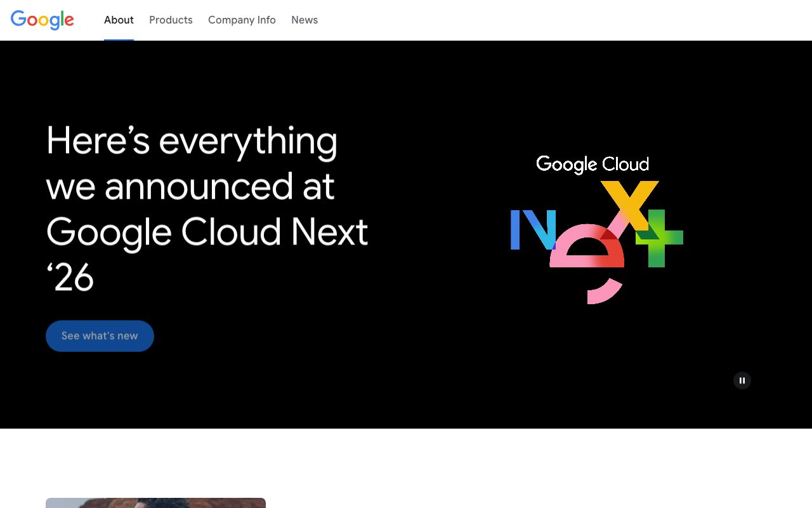Open the Company Info navigation link
Screen dimensions: 812x508
pos(242,20)
